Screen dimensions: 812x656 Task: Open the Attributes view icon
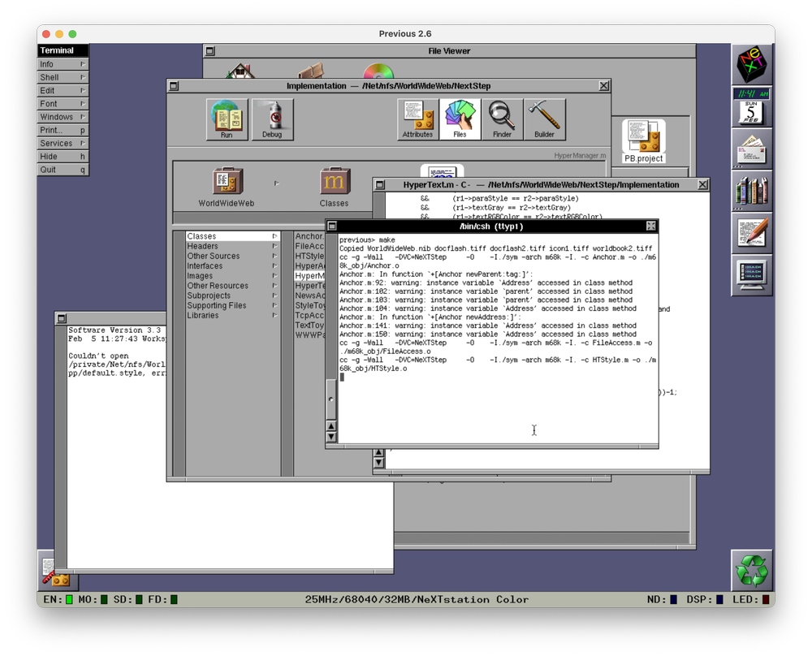tap(417, 119)
